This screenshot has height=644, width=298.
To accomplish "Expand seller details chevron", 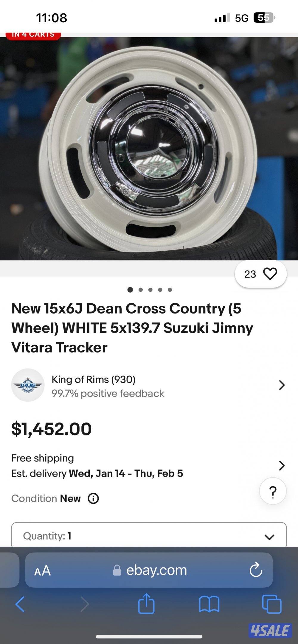I will pyautogui.click(x=281, y=385).
